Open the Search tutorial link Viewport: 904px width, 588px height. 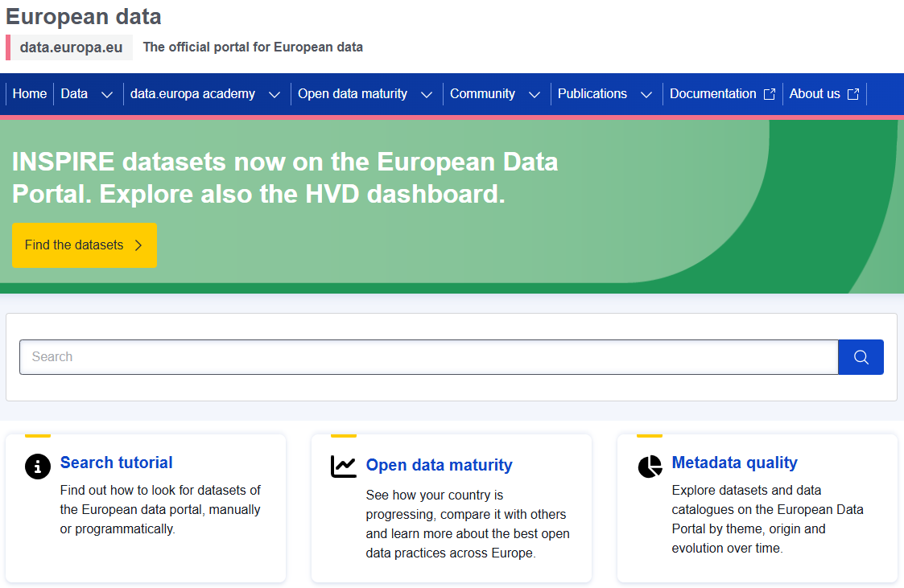(117, 463)
